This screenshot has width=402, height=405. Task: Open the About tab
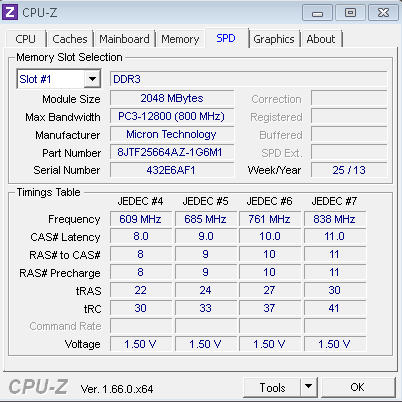coord(321,39)
